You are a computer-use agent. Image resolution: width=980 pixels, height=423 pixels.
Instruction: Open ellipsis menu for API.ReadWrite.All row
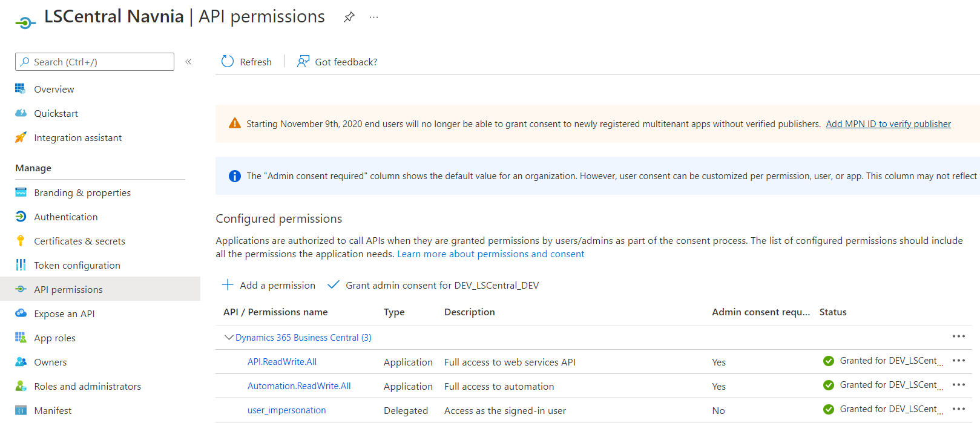[x=958, y=361]
